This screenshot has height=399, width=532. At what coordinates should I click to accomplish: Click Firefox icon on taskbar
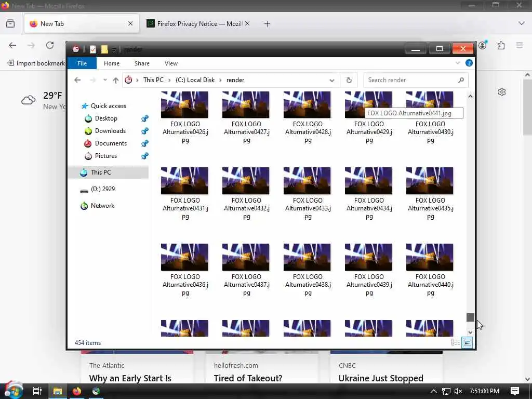77,391
